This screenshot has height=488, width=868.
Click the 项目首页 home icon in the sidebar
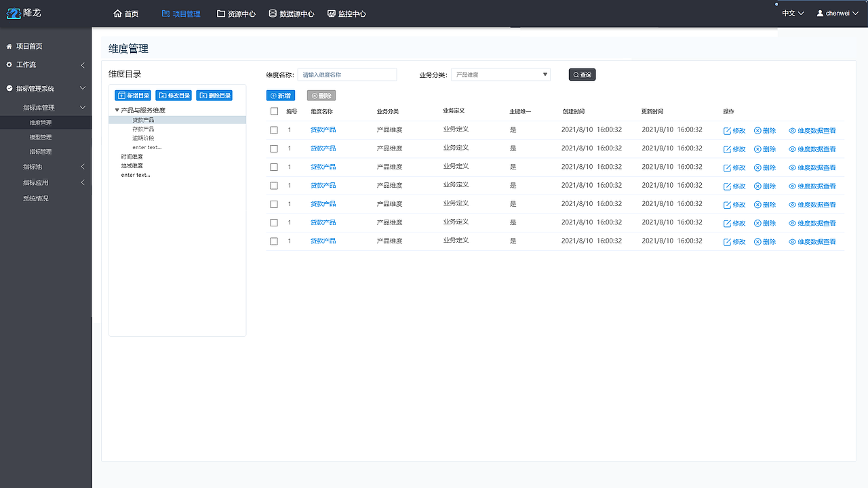(x=9, y=46)
